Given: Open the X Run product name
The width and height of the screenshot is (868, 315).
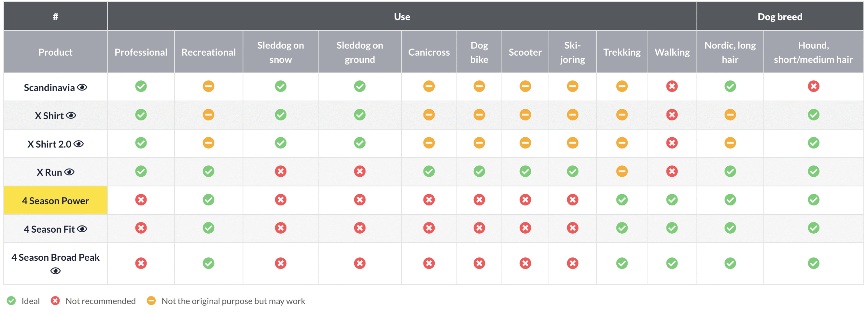Looking at the screenshot, I should click(x=50, y=173).
